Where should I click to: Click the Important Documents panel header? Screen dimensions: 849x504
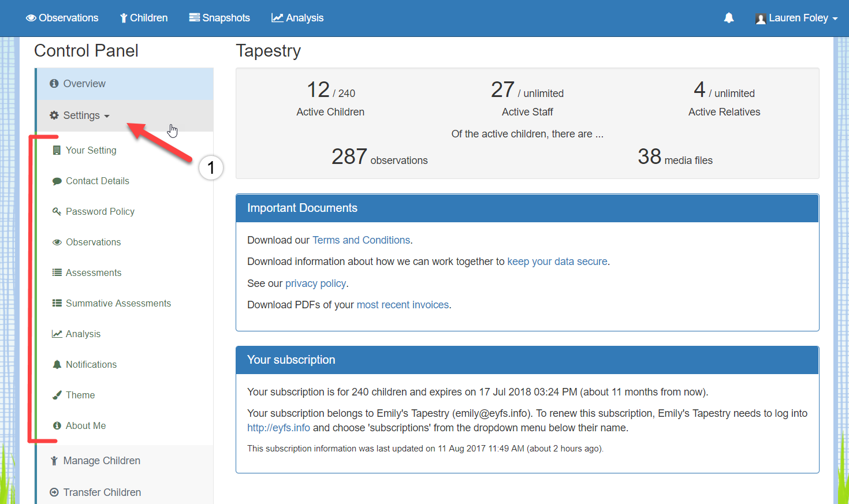(x=527, y=208)
